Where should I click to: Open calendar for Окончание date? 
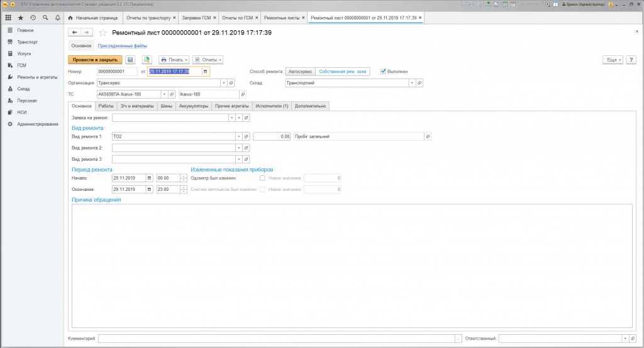149,190
